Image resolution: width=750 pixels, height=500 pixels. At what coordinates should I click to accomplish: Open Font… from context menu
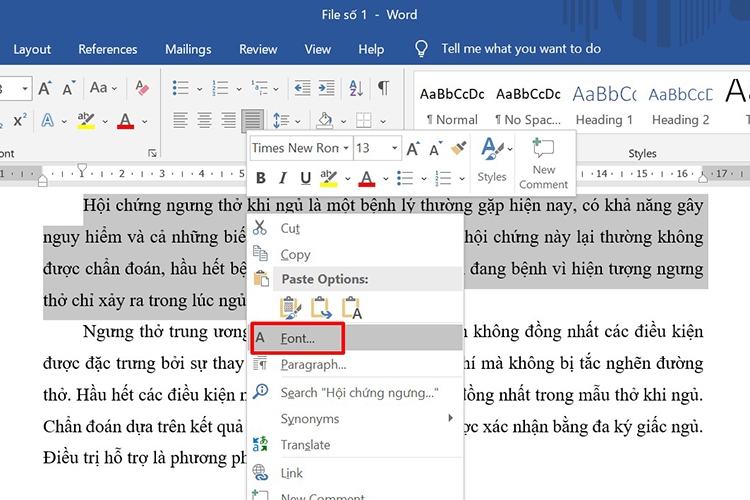pos(355,338)
